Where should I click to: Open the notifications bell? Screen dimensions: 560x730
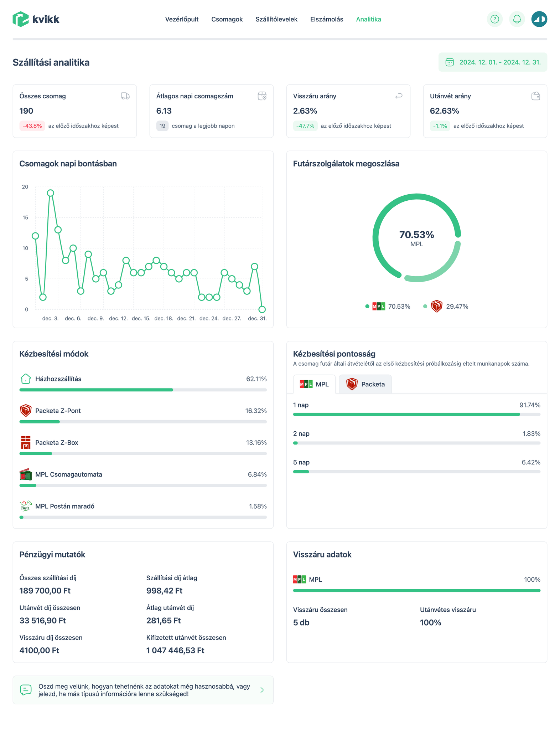point(517,19)
